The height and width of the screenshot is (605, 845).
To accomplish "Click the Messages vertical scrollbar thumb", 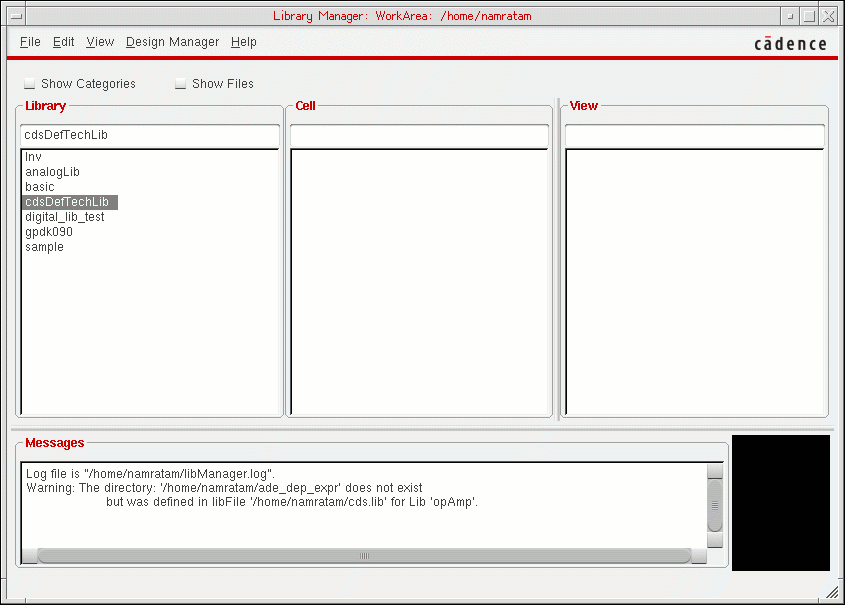I will [x=714, y=506].
